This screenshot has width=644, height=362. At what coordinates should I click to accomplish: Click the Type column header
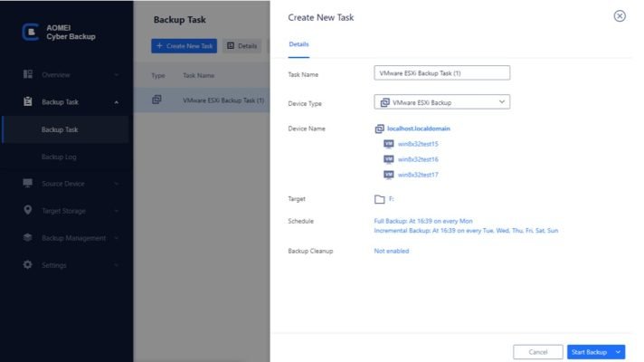[158, 76]
